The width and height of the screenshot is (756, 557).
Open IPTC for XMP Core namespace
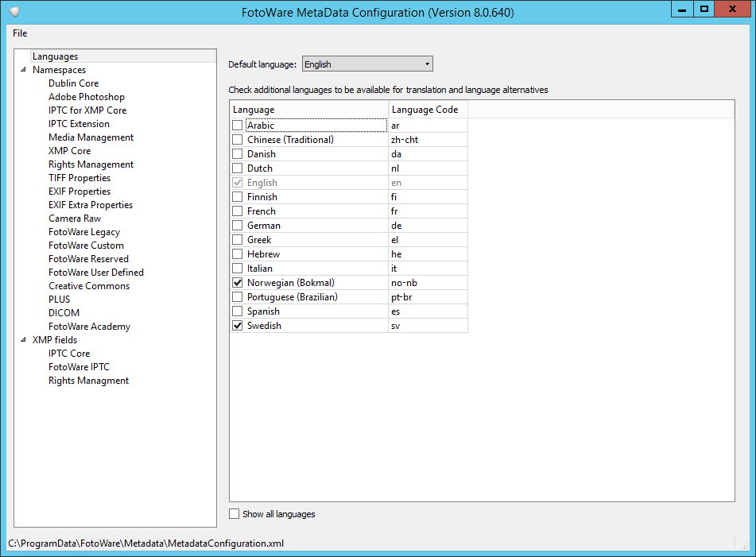[x=87, y=110]
